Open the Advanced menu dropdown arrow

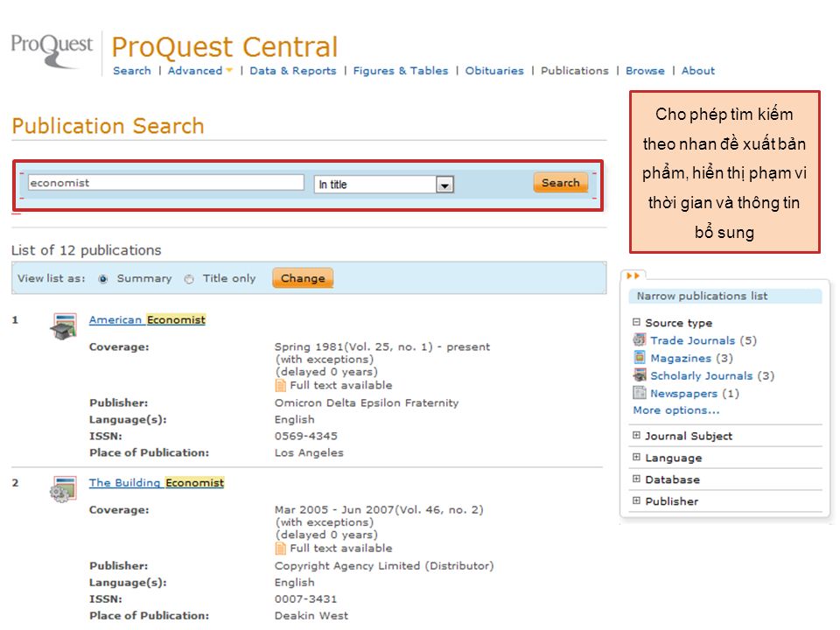click(x=229, y=70)
